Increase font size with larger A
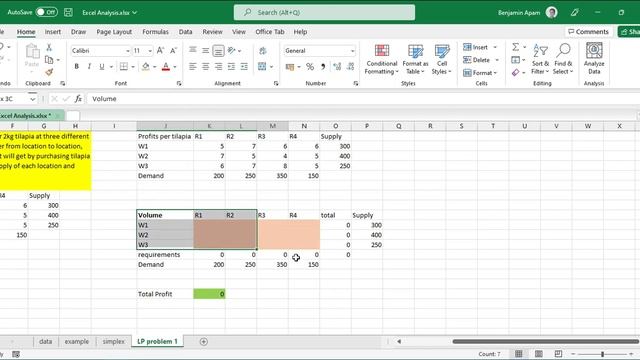The height and width of the screenshot is (360, 640). [x=160, y=50]
